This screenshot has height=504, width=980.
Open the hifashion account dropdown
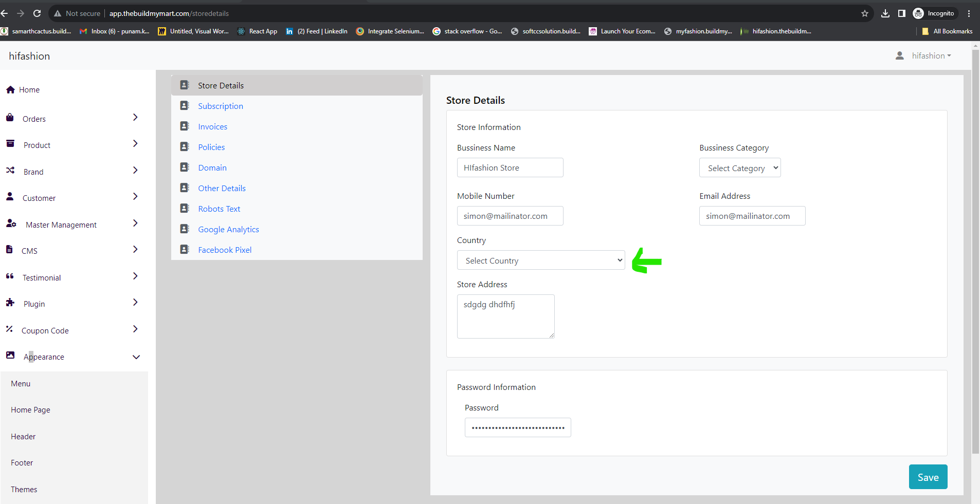tap(931, 55)
